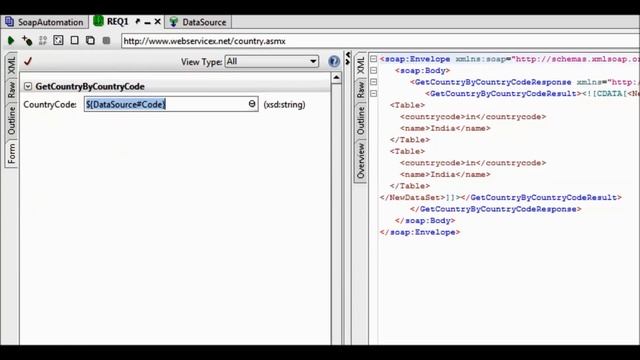Viewport: 640px width, 360px height.
Task: Click the form scrollbar up arrow
Action: (x=336, y=78)
